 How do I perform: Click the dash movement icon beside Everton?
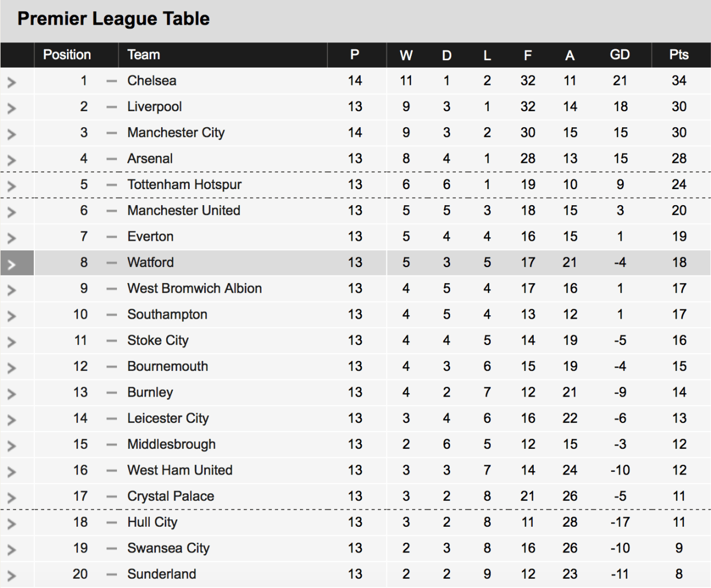tap(112, 237)
